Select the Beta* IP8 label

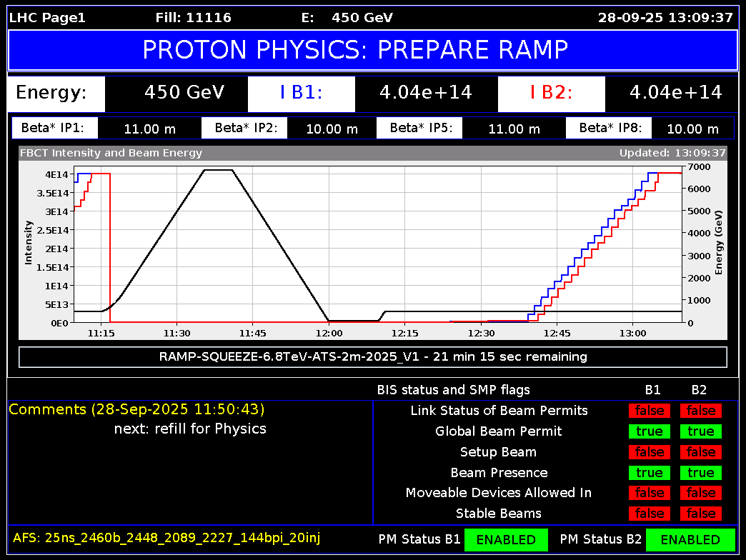click(609, 129)
